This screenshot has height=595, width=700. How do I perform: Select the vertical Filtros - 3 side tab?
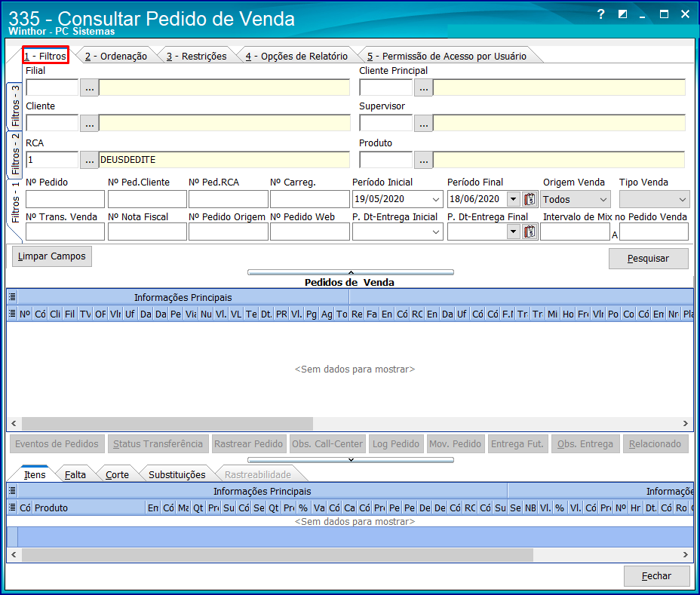15,106
